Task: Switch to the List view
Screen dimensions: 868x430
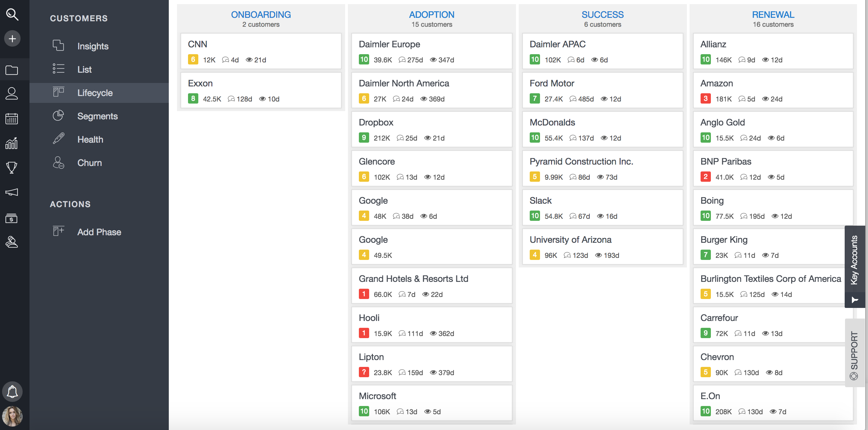Action: pos(84,69)
